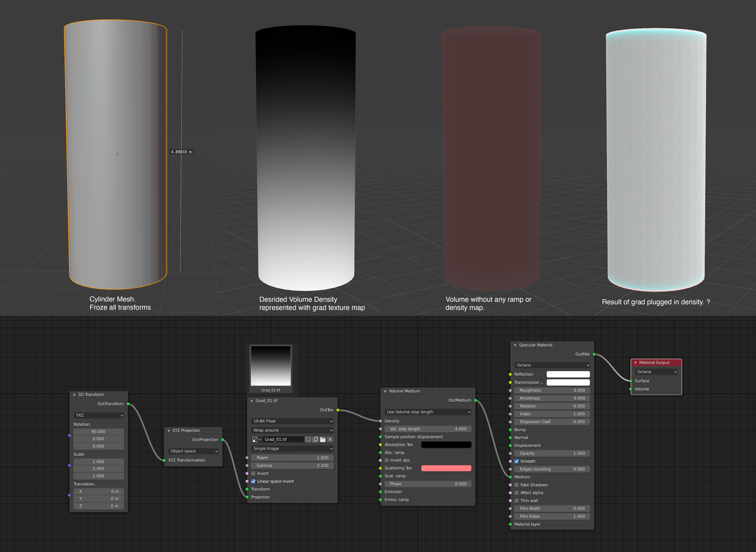
Task: Click the Grad_01.tif preview thumbnail
Action: 271,365
